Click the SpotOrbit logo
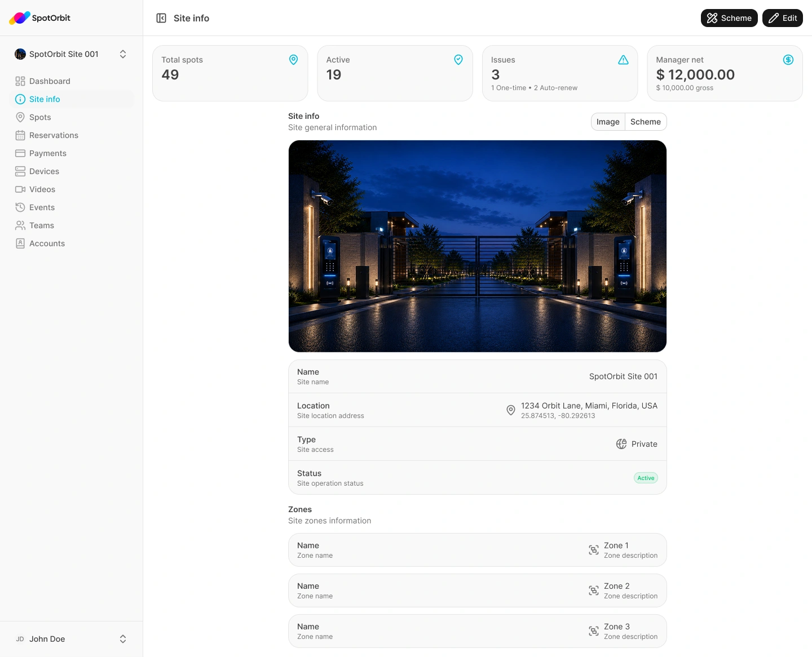The image size is (812, 657). click(x=39, y=18)
